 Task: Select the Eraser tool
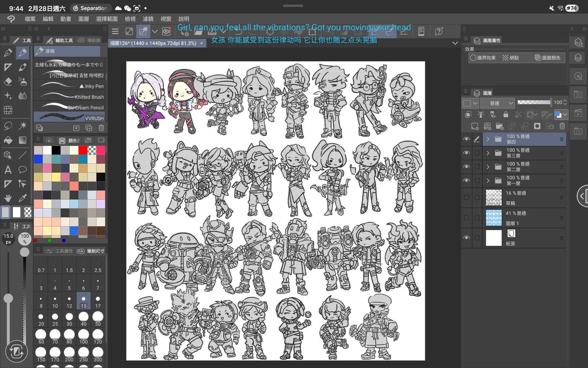coord(8,81)
